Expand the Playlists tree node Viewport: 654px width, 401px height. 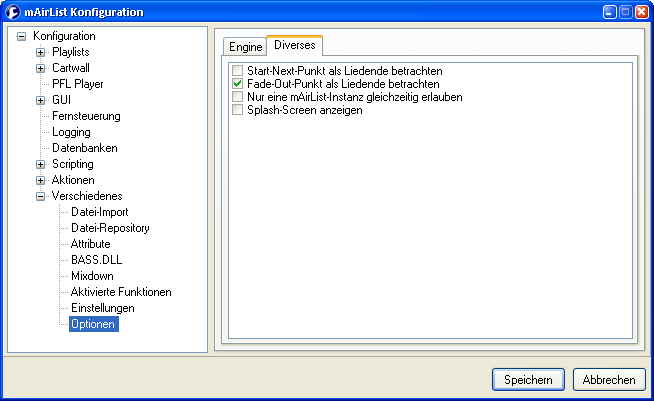point(40,53)
